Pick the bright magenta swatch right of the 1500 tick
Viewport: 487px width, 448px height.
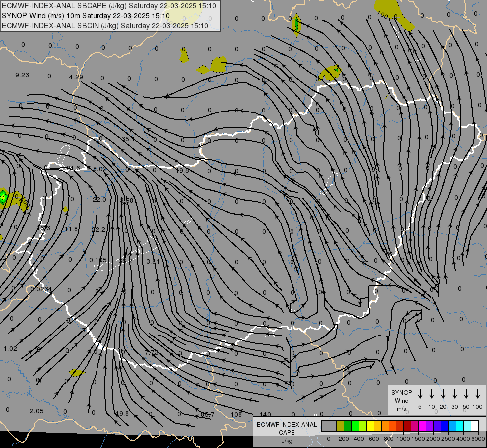tap(422, 426)
